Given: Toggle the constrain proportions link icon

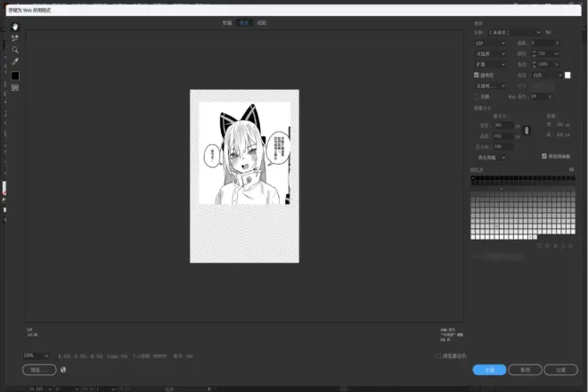Looking at the screenshot, I should pos(527,131).
